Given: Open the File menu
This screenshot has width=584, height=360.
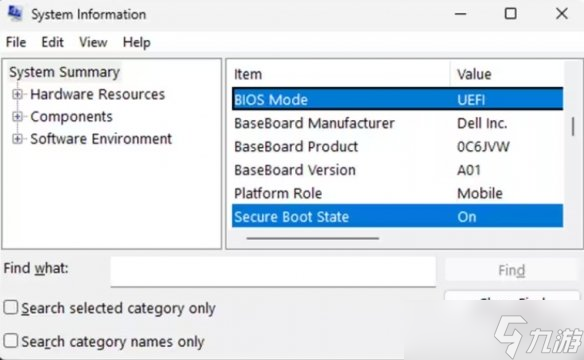Looking at the screenshot, I should (x=16, y=42).
